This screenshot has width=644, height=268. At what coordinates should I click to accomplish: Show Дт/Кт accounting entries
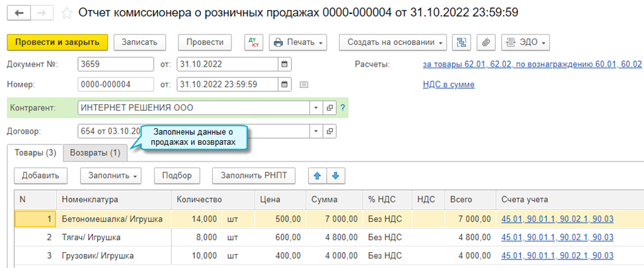[252, 42]
